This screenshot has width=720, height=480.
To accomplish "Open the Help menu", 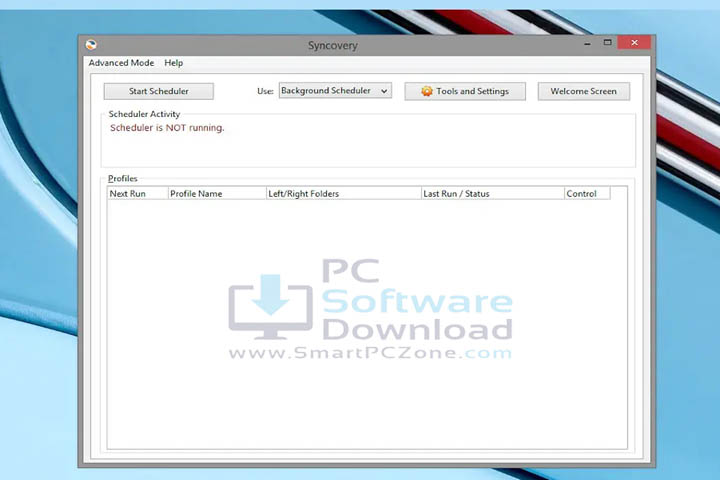I will (174, 63).
